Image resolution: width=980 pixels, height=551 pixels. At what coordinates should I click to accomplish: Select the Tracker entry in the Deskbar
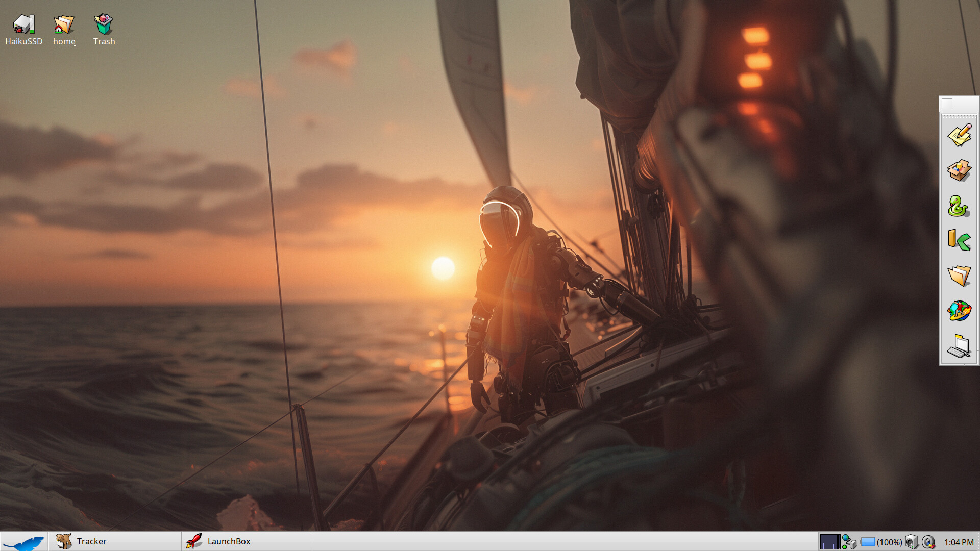pyautogui.click(x=116, y=541)
